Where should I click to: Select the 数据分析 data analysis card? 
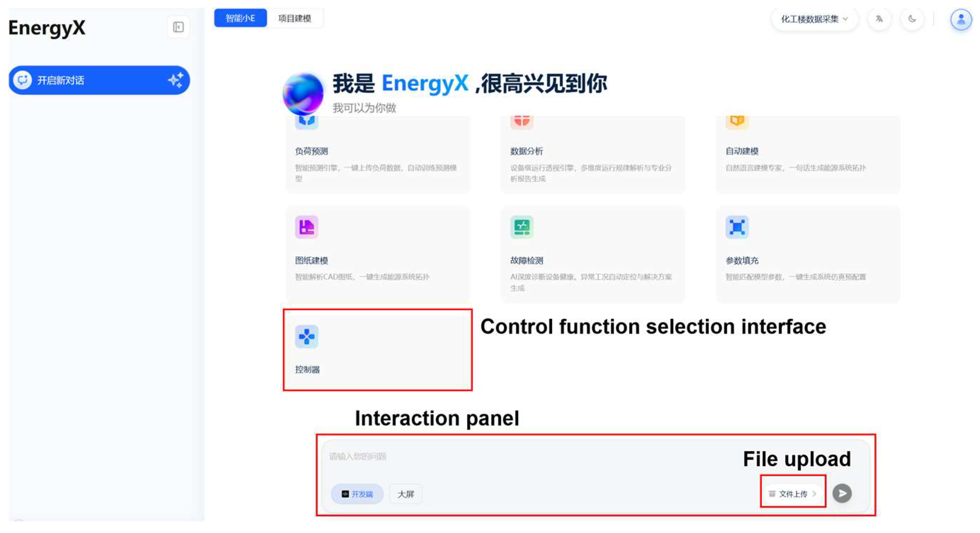tap(593, 154)
